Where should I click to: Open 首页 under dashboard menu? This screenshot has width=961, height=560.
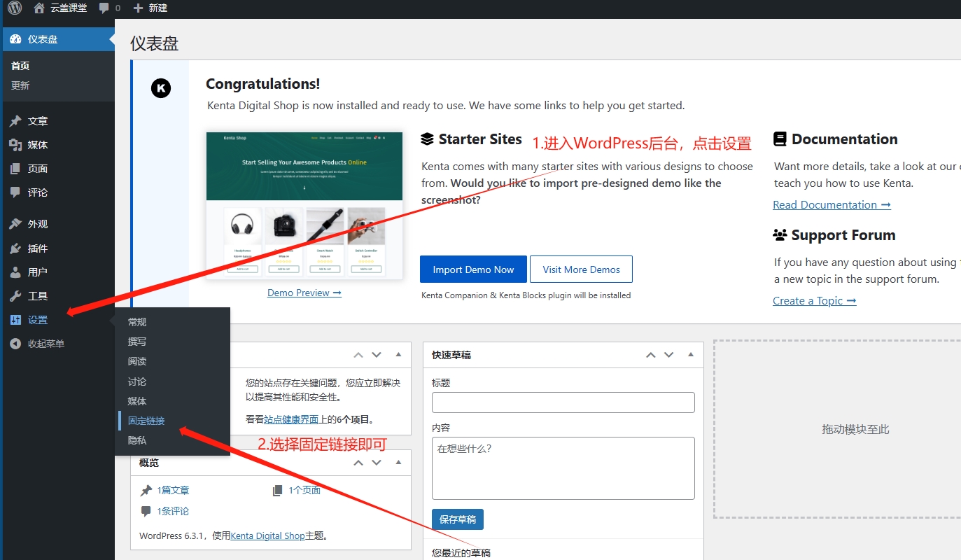[x=20, y=66]
